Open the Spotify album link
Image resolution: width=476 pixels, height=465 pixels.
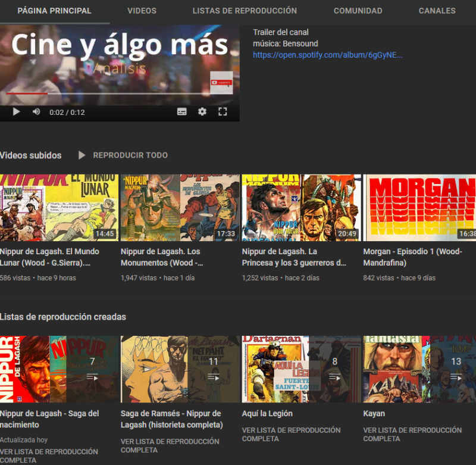328,55
